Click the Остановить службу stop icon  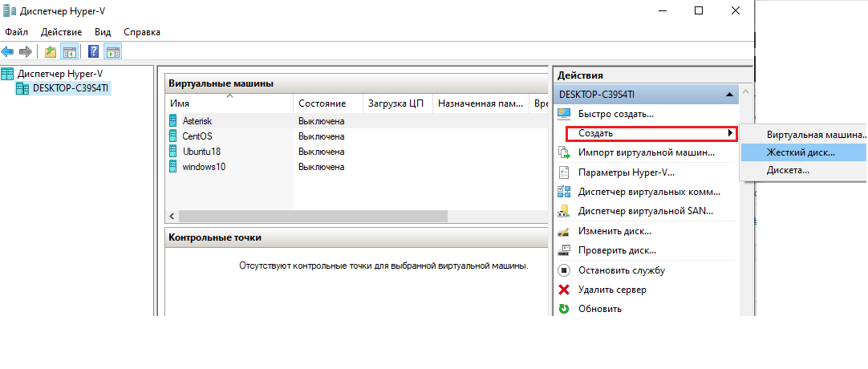563,270
